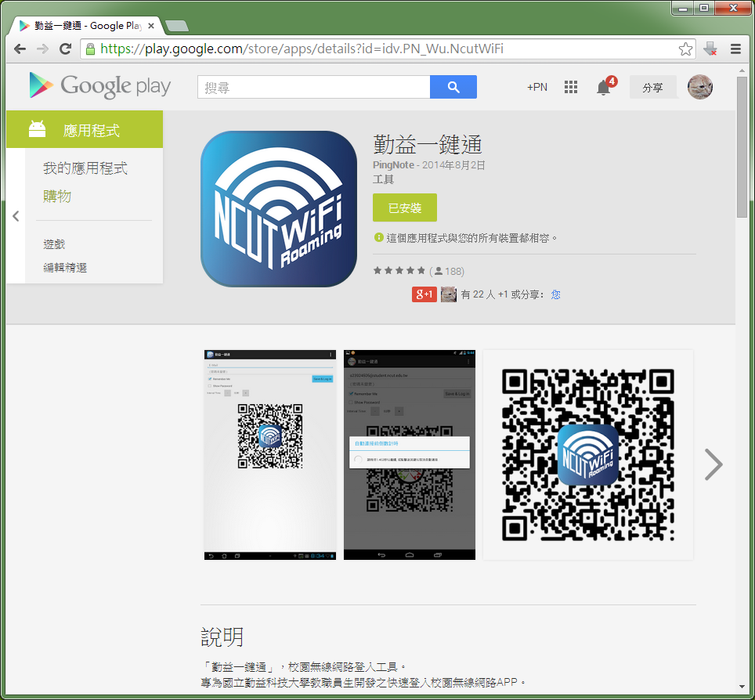Close the browser tab with its X

[151, 26]
